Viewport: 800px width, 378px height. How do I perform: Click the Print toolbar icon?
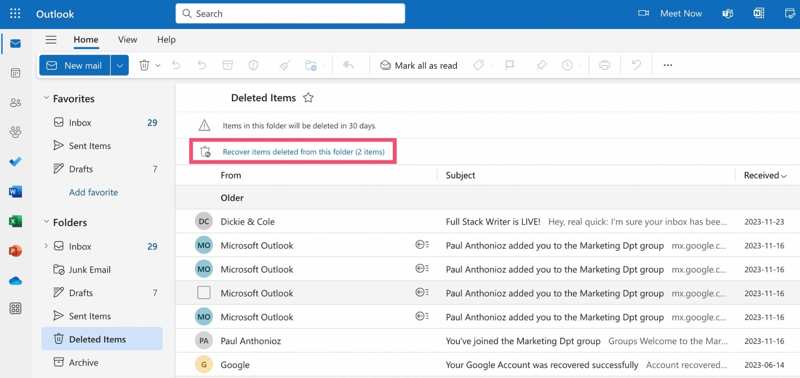coord(605,65)
